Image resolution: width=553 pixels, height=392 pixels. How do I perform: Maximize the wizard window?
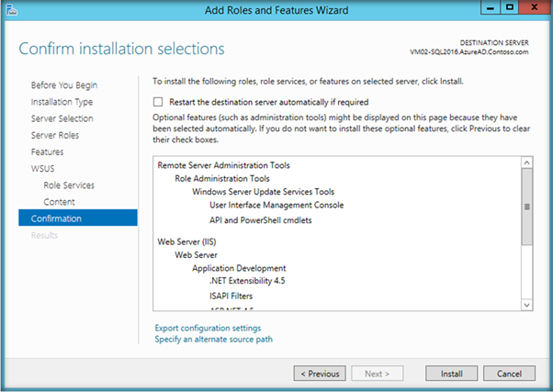(510, 7)
